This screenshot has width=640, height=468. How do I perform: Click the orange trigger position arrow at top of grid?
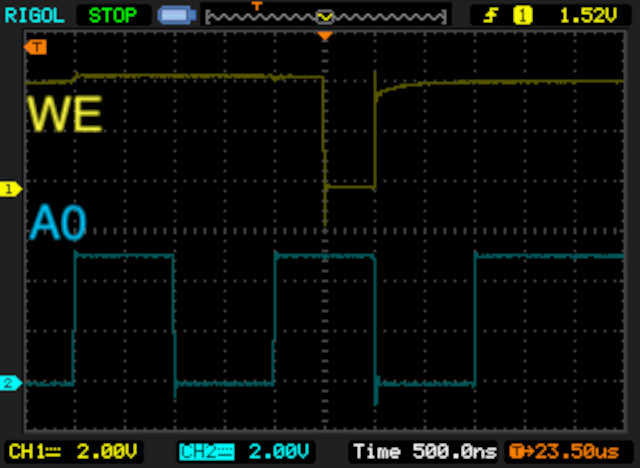pyautogui.click(x=325, y=36)
